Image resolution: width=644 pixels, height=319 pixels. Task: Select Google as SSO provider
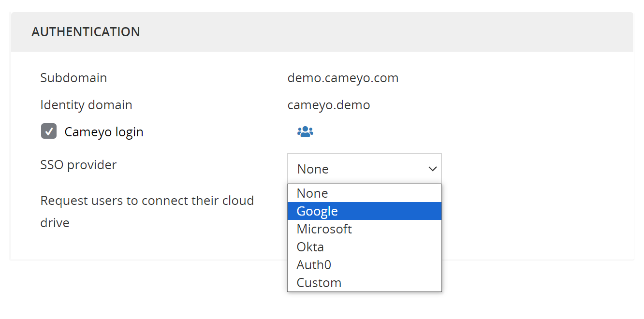click(365, 211)
